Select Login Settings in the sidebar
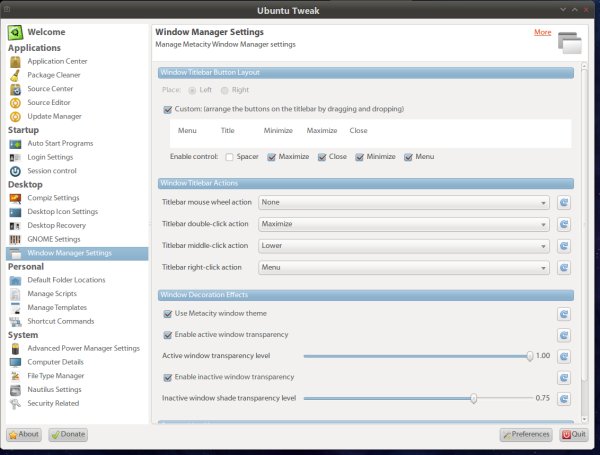The image size is (600, 455). 50,157
